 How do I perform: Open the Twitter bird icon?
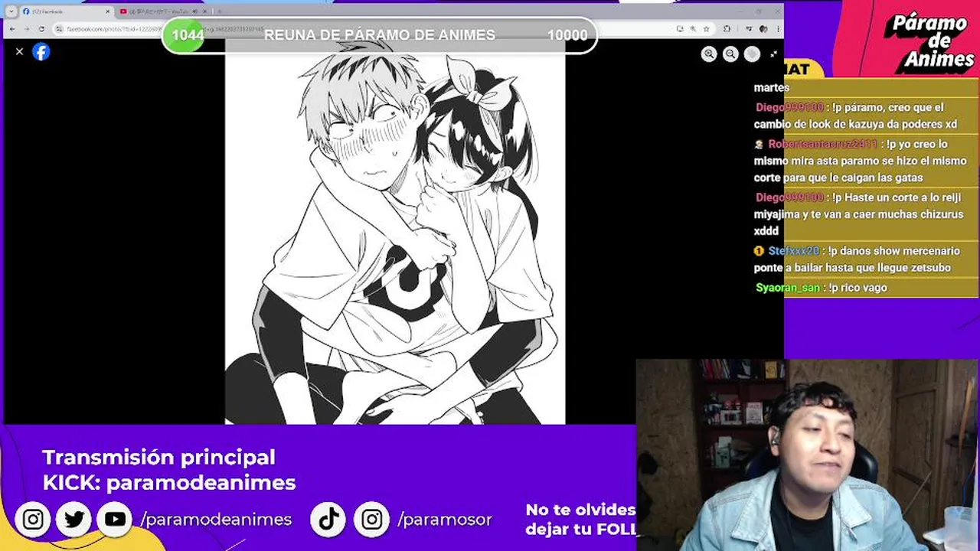74,520
